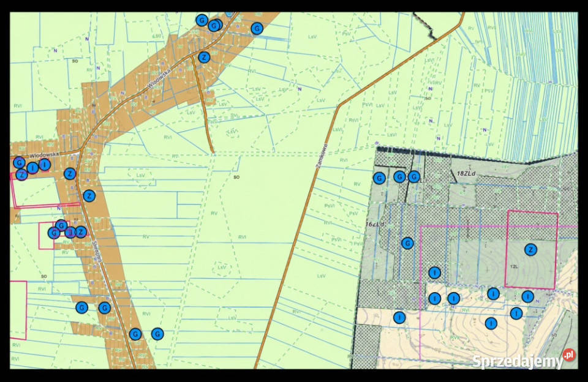Click the 12L plot label
588x382 pixels.
coord(514,266)
